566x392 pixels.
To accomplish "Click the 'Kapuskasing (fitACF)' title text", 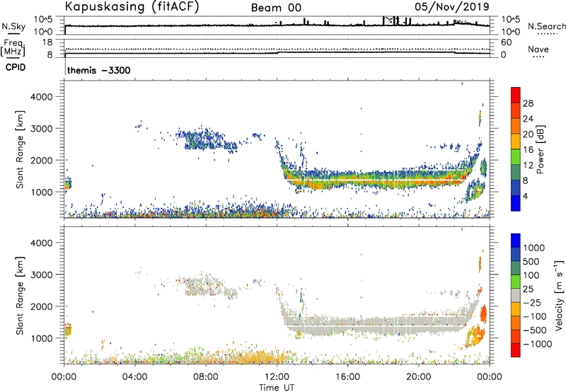I will pyautogui.click(x=132, y=6).
